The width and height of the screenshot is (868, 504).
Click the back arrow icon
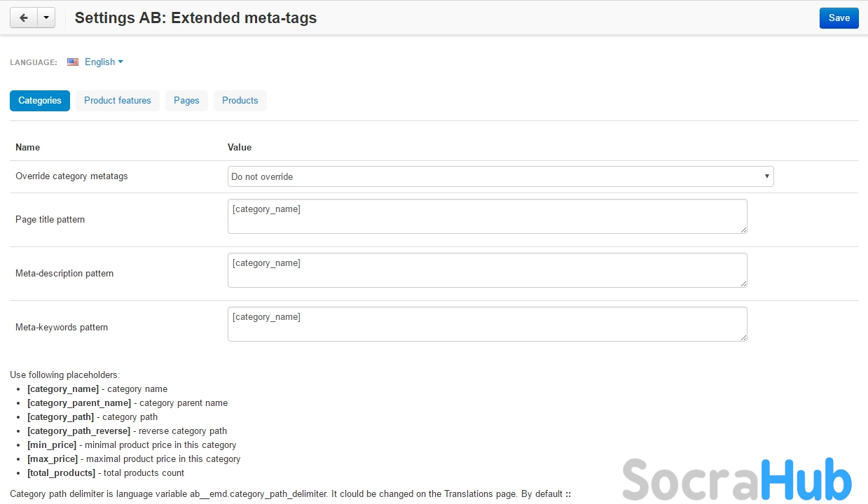[23, 18]
